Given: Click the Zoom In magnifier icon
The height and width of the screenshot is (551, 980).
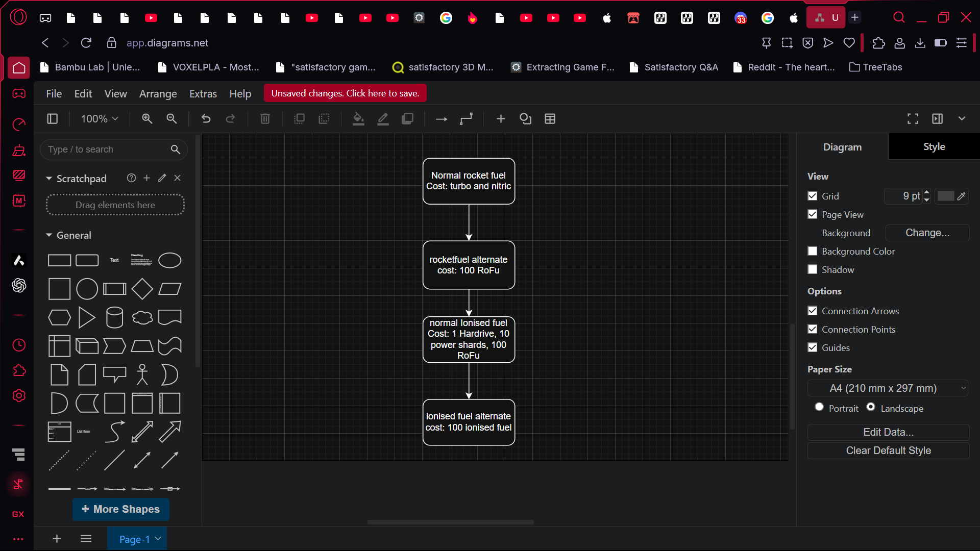Looking at the screenshot, I should [x=147, y=119].
